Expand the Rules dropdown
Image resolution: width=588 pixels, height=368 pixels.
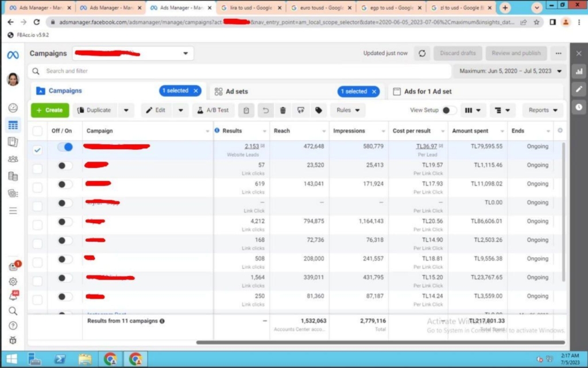(x=349, y=110)
